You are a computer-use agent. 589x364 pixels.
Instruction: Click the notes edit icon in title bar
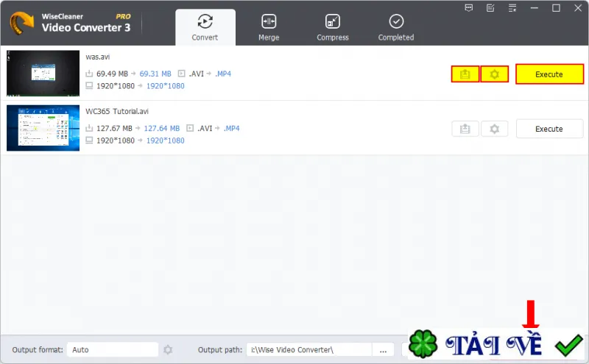[490, 8]
